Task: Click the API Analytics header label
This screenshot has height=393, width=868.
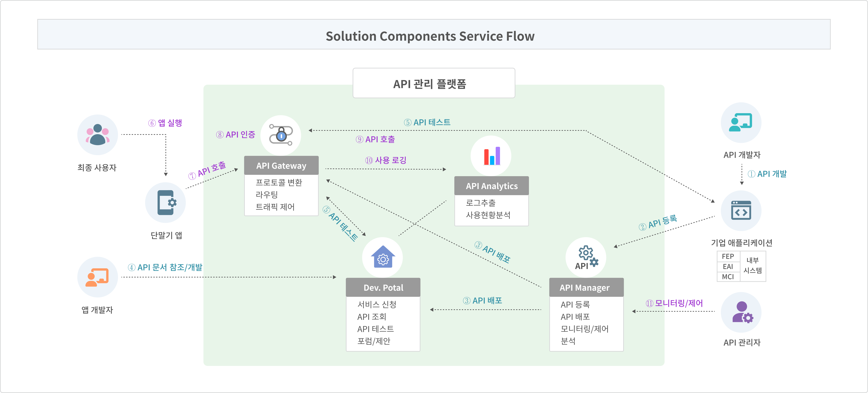Action: click(x=491, y=186)
